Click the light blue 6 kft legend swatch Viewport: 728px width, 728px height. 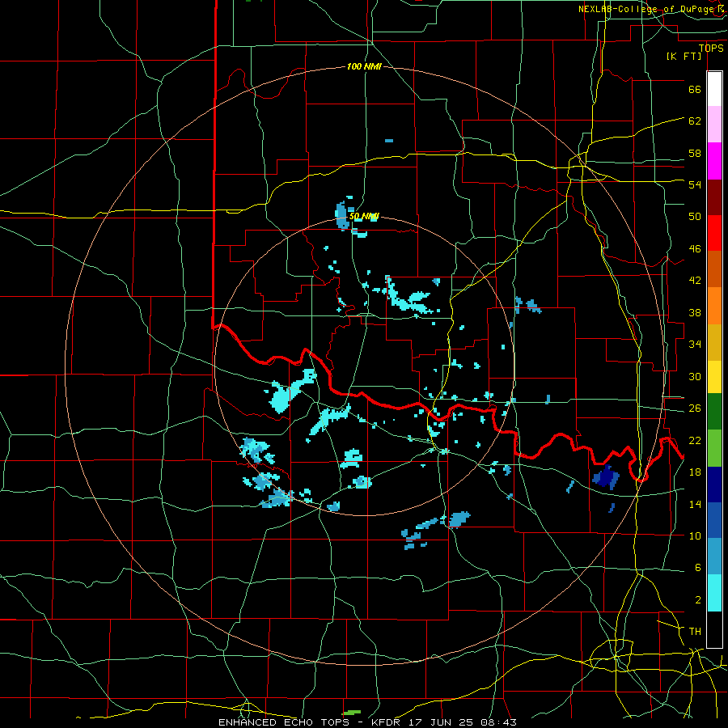click(714, 557)
